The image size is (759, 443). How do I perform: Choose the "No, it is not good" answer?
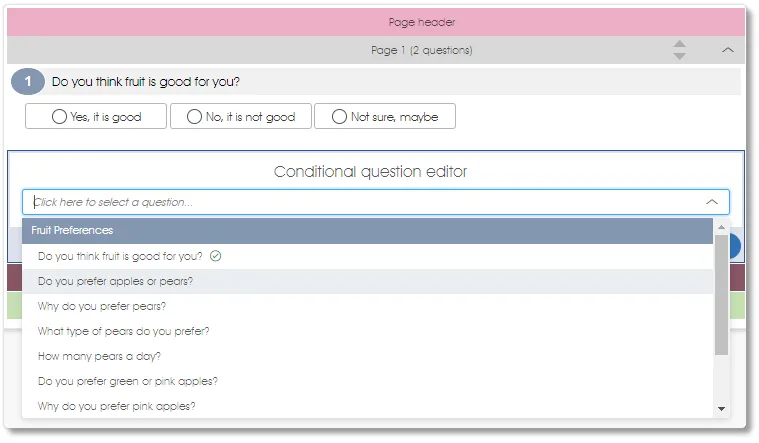[241, 117]
